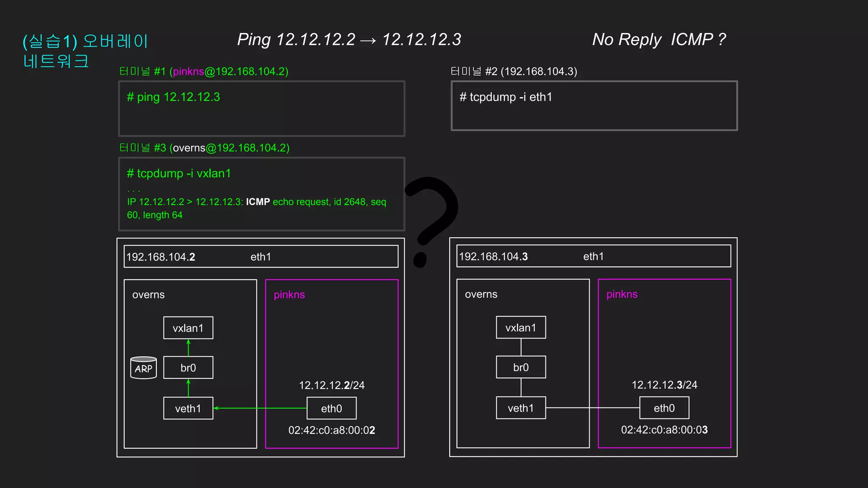The width and height of the screenshot is (868, 488).
Task: Select the left host br0 bridge box
Action: pos(188,368)
